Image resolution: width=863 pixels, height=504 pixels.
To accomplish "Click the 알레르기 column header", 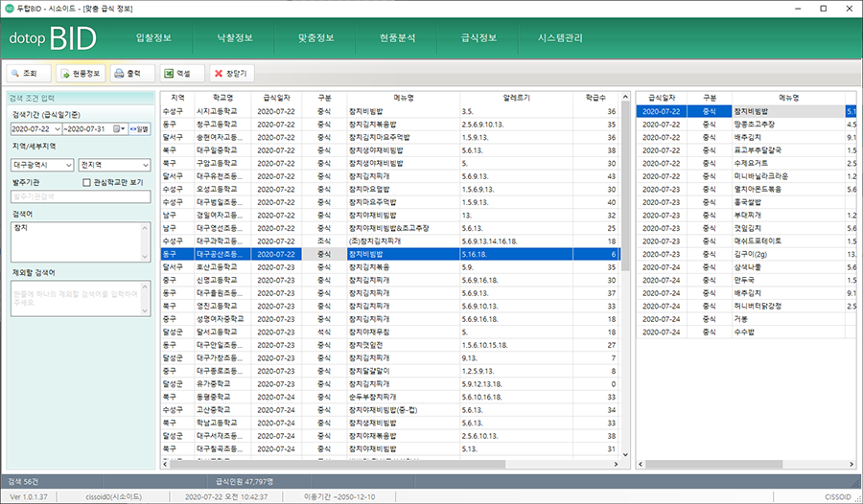I will (516, 98).
